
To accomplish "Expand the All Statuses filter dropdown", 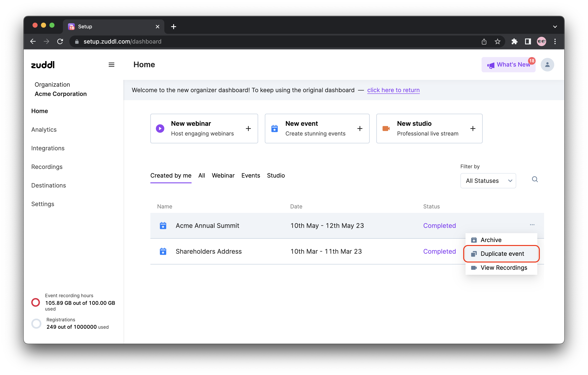I will click(488, 181).
